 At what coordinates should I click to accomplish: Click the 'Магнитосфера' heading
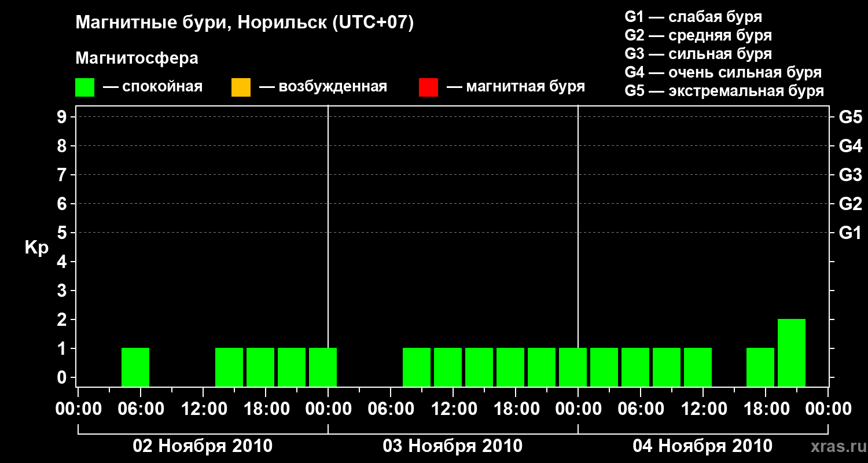click(137, 58)
